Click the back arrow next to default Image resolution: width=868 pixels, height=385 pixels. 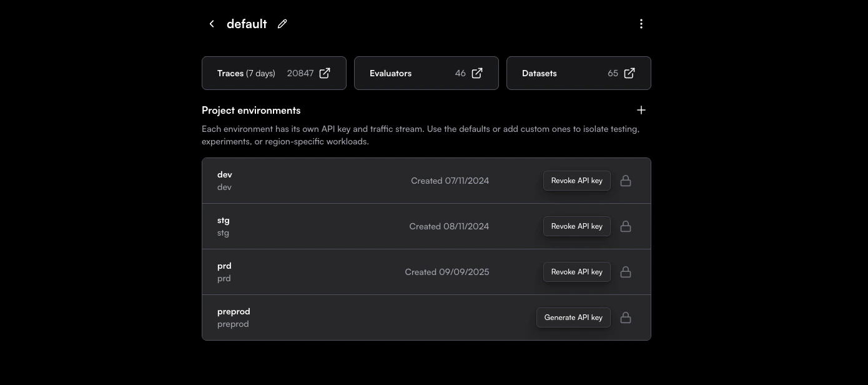tap(212, 24)
